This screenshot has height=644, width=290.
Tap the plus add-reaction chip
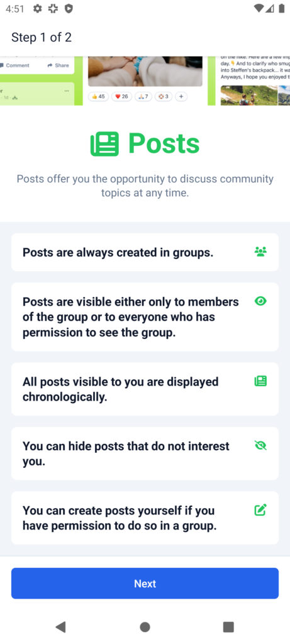coord(181,96)
